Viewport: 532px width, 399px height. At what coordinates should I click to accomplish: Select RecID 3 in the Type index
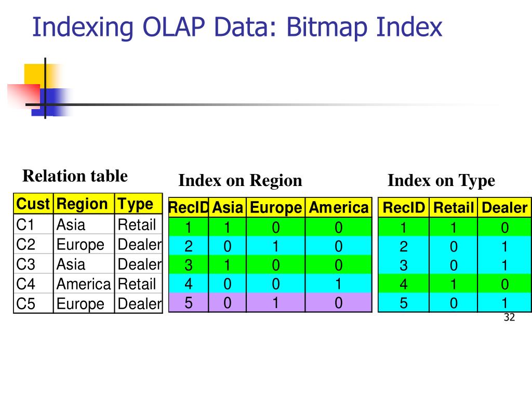tap(404, 264)
